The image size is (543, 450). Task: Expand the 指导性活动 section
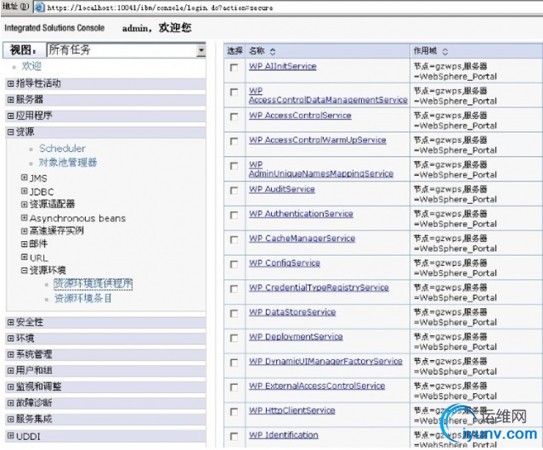click(11, 83)
